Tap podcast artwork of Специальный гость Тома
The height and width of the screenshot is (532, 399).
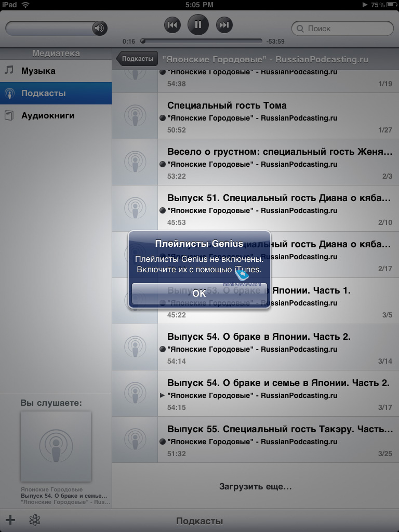(135, 116)
